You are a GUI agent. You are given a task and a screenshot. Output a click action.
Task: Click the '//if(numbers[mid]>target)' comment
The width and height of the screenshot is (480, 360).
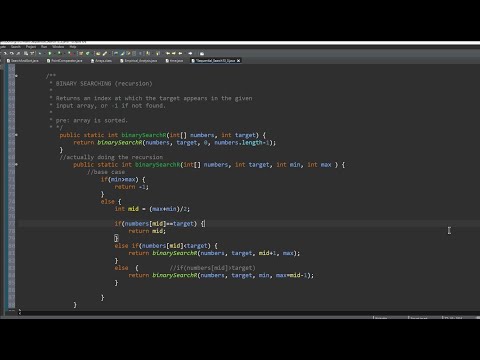212,268
